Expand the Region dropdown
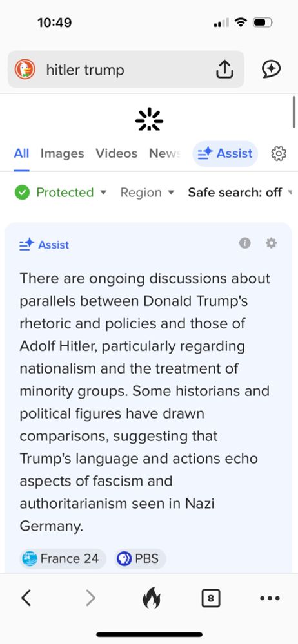This screenshot has width=298, height=644. (147, 192)
